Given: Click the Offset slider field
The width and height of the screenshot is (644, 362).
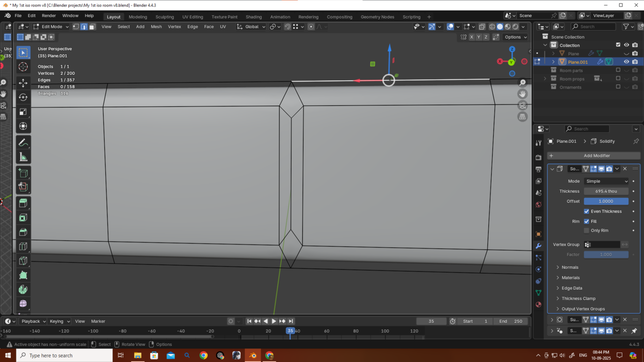Looking at the screenshot, I should click(x=606, y=201).
